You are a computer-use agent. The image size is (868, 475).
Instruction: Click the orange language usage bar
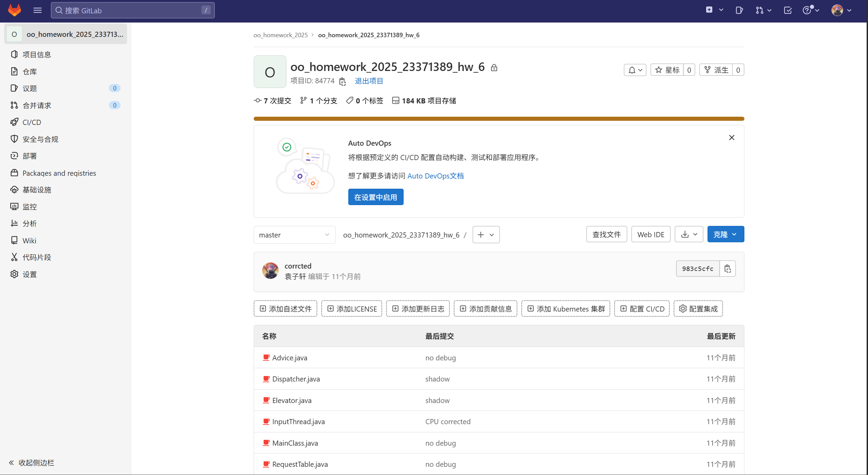499,119
